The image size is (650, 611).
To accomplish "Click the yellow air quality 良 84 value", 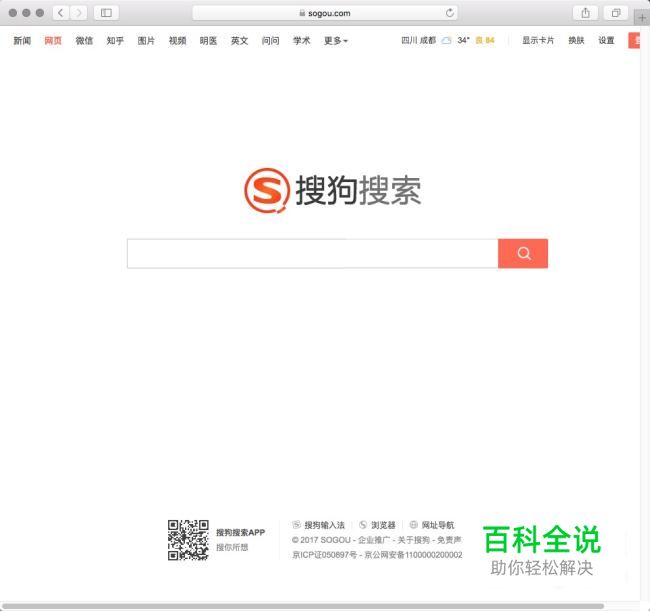I will pyautogui.click(x=485, y=40).
